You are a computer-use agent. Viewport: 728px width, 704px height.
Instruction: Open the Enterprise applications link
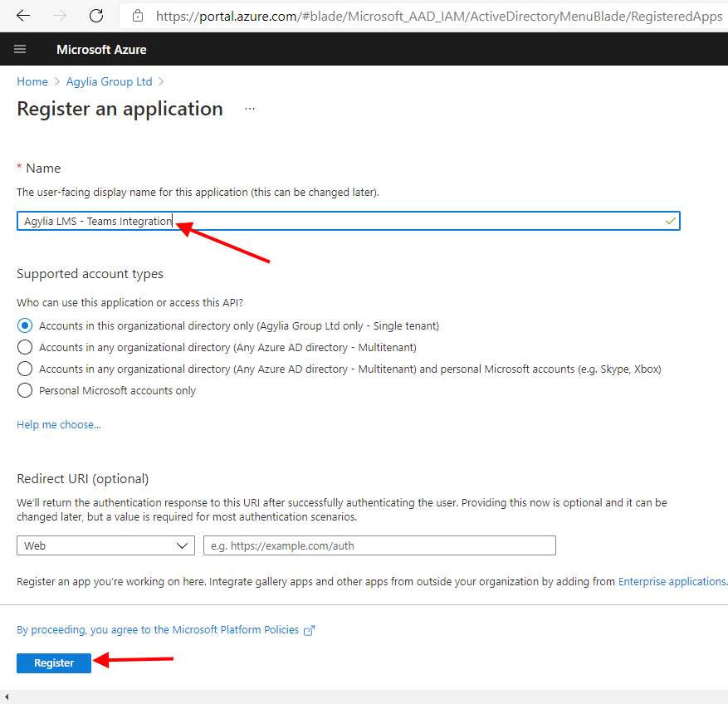click(x=672, y=581)
